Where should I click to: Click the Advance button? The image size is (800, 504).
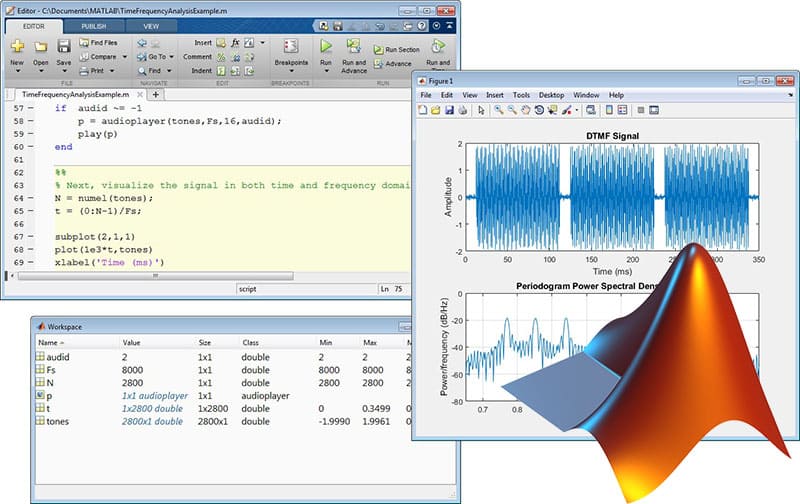392,64
